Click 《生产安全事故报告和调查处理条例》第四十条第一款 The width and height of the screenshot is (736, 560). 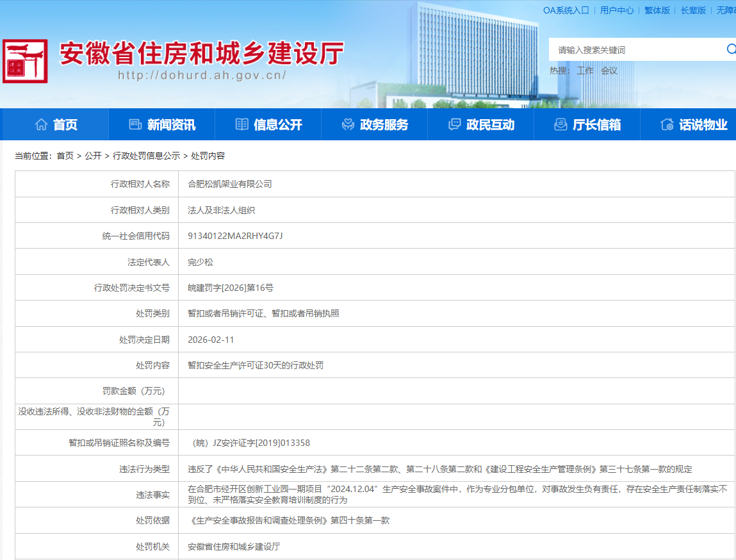[x=289, y=520]
